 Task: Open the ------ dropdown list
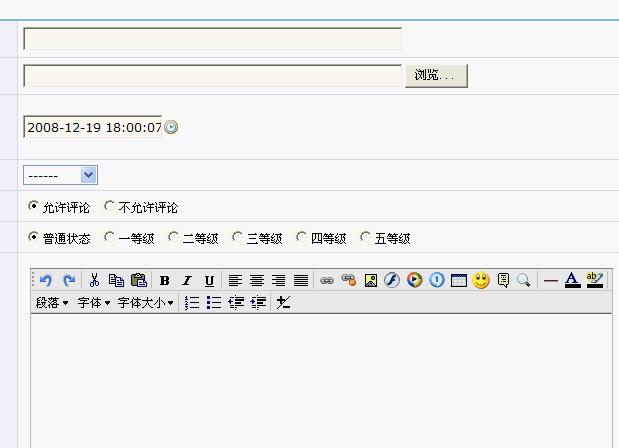tap(60, 175)
